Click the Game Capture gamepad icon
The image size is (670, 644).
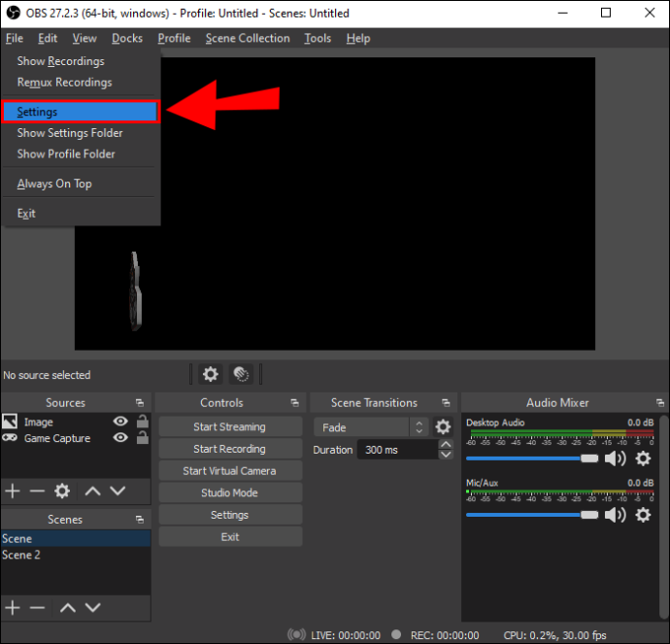10,438
